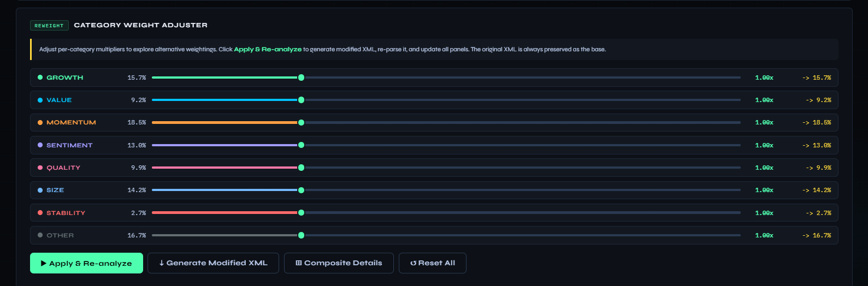Click the Quality slider handle
The height and width of the screenshot is (286, 868).
pos(301,168)
